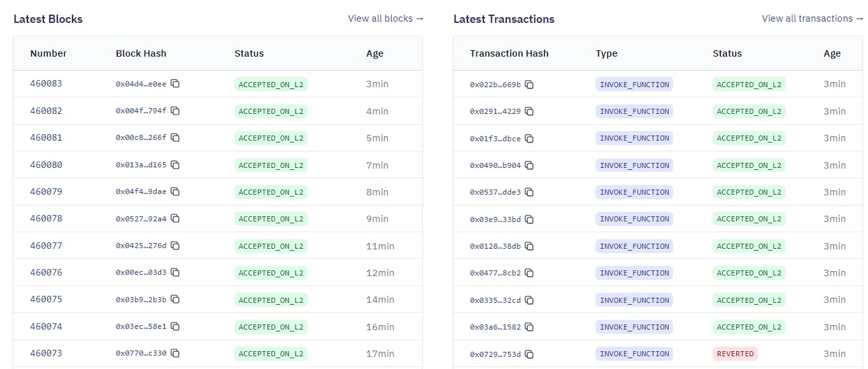
Task: Click the Latest Blocks heading
Action: [48, 19]
